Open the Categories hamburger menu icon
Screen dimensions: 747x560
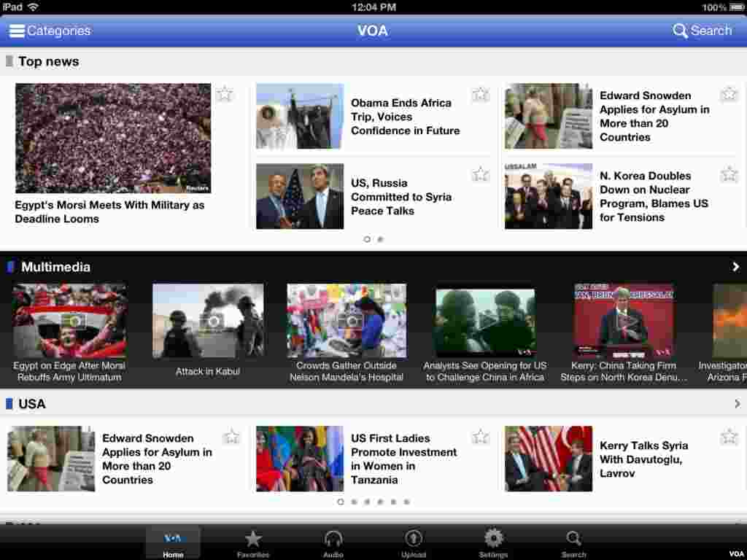[17, 31]
